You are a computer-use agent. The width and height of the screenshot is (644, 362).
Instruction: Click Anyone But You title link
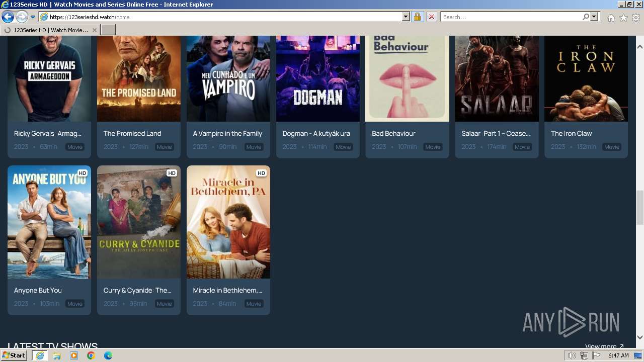pyautogui.click(x=38, y=290)
